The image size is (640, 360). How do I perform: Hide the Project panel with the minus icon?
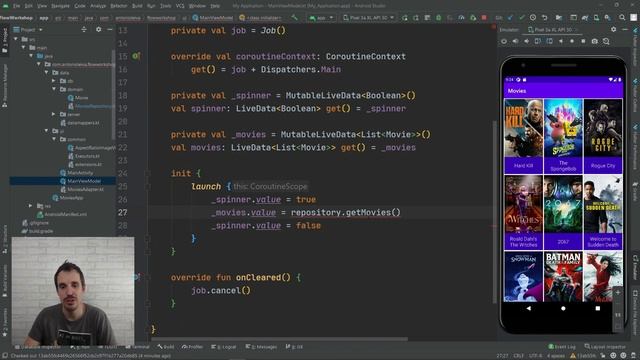[110, 29]
